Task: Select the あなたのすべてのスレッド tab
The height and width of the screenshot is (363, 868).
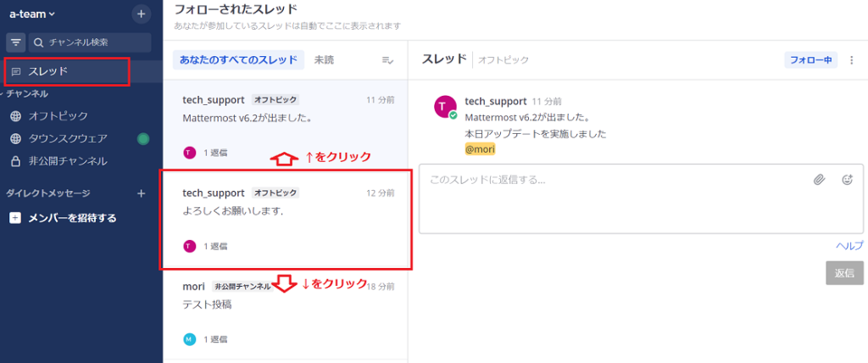Action: tap(238, 60)
